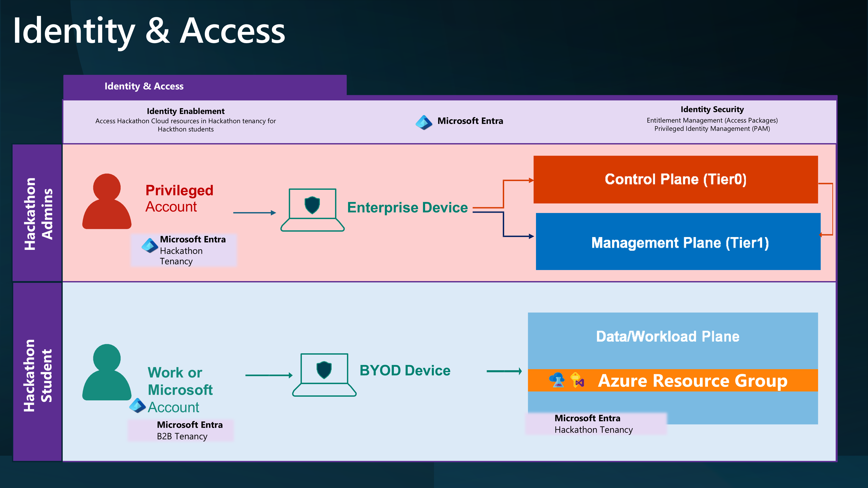Click the Entra logo beside Hackathon Tenancy
This screenshot has height=488, width=868.
pos(150,246)
